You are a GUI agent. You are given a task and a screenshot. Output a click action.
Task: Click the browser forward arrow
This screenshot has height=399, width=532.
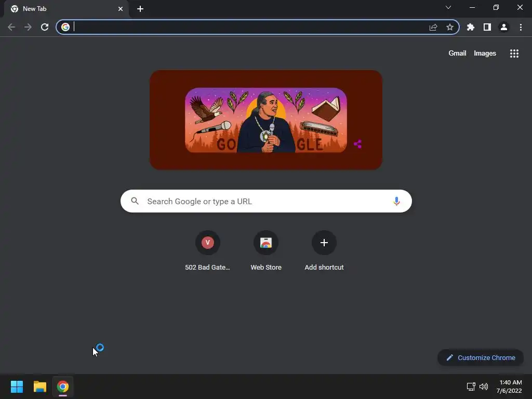(28, 27)
